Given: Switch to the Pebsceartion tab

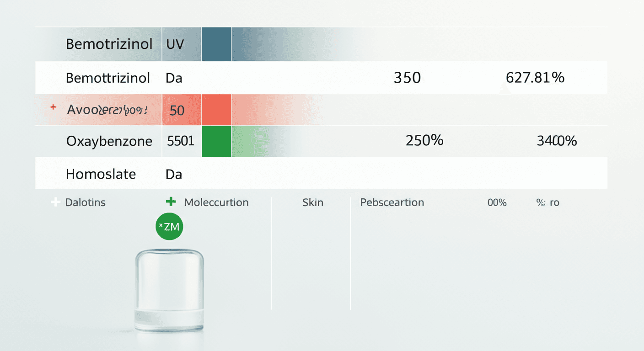Looking at the screenshot, I should [x=392, y=202].
